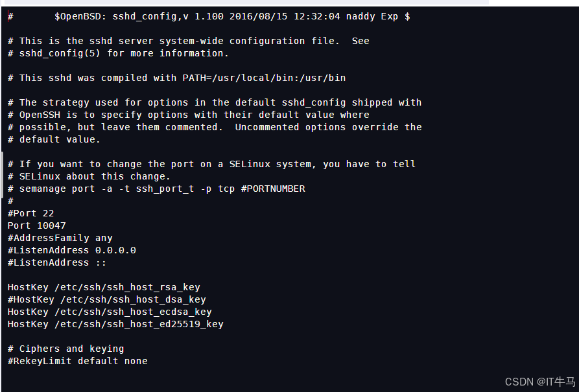Click the PATH=/usr/local/bin:/usr/bin text
The height and width of the screenshot is (392, 579).
click(264, 78)
